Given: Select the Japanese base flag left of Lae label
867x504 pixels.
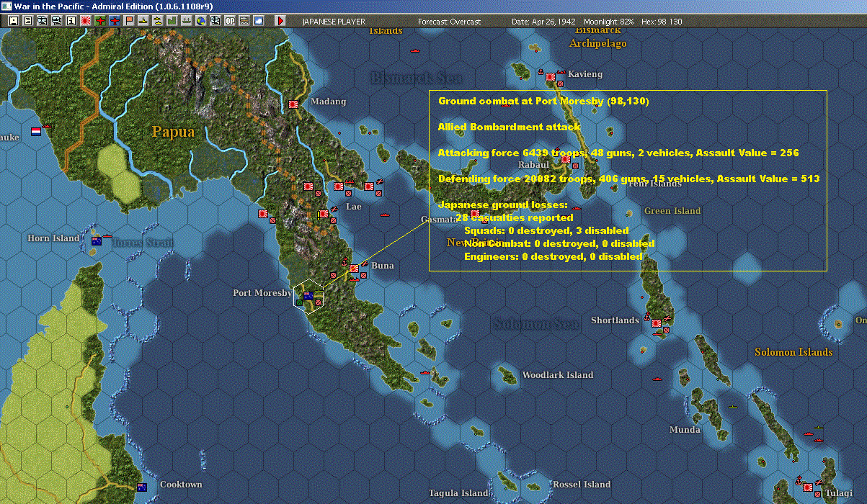Looking at the screenshot, I should coord(338,186).
